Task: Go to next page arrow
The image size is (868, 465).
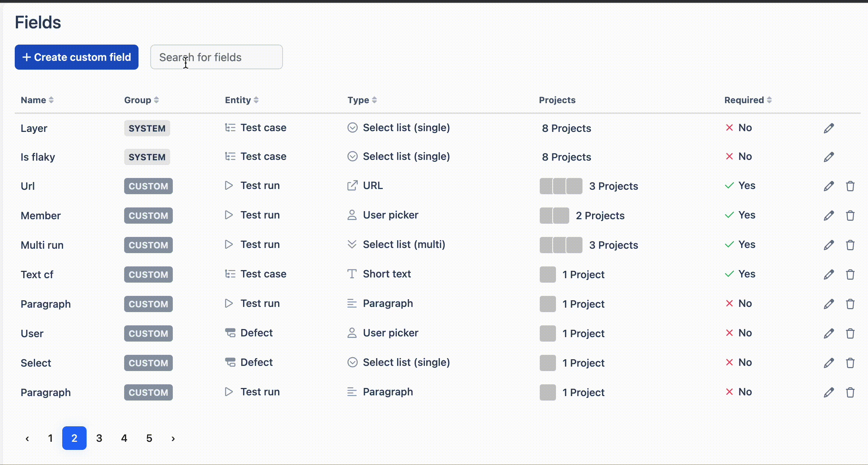Action: (x=173, y=438)
